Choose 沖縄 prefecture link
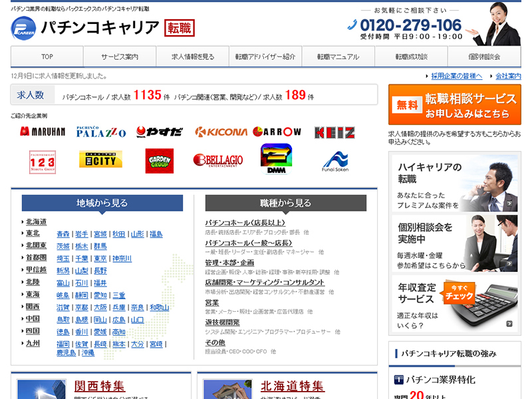 click(x=88, y=353)
